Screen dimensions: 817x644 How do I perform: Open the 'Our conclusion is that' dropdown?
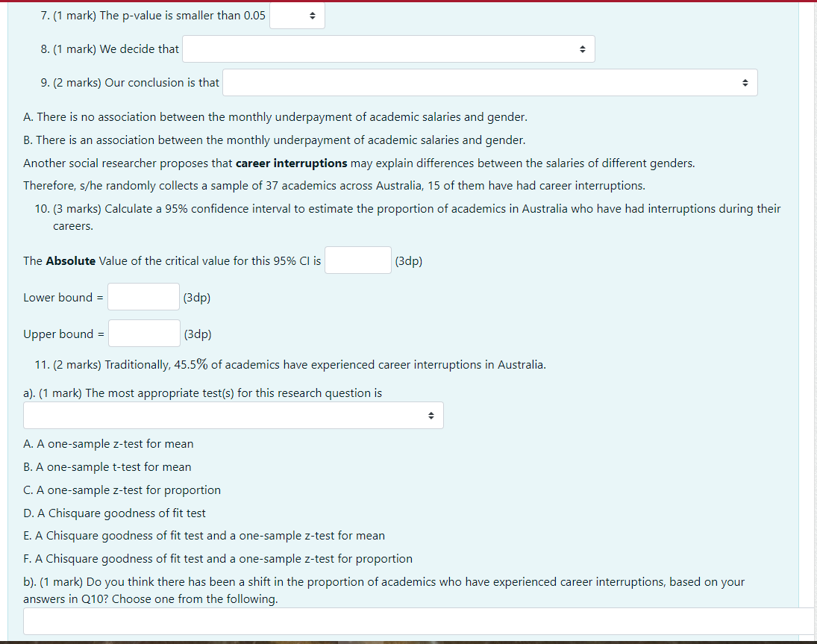(x=489, y=82)
